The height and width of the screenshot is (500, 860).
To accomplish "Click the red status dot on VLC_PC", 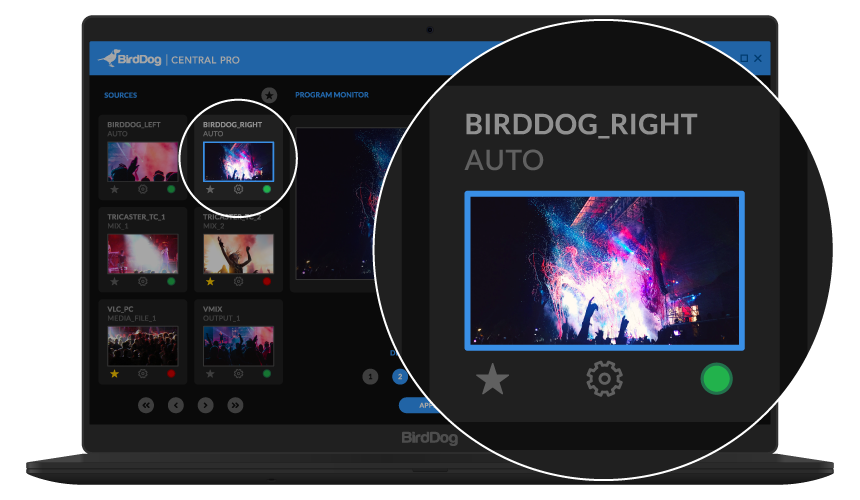I will (x=171, y=373).
